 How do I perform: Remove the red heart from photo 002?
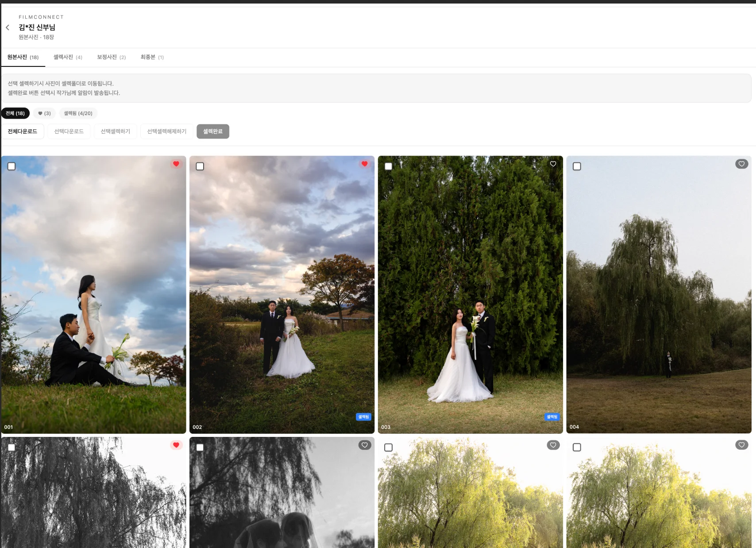(x=364, y=164)
